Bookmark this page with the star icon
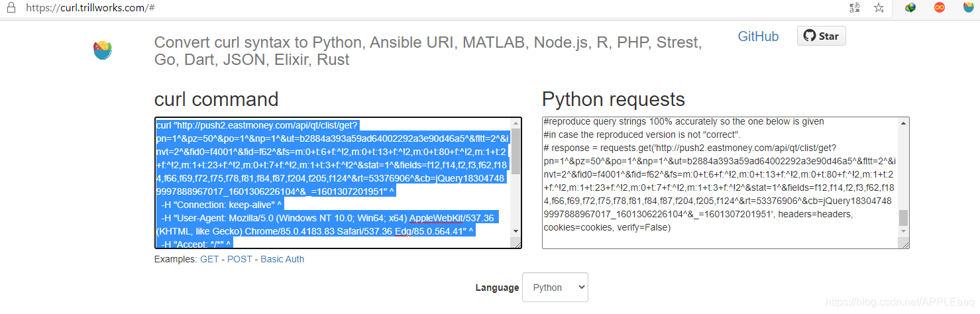980x314 pixels. [x=879, y=8]
